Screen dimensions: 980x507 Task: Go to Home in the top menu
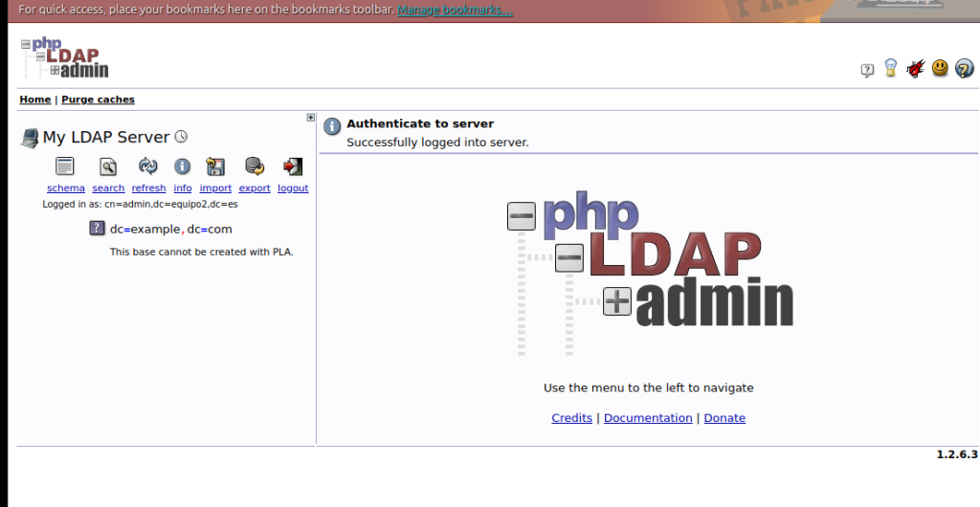[35, 99]
